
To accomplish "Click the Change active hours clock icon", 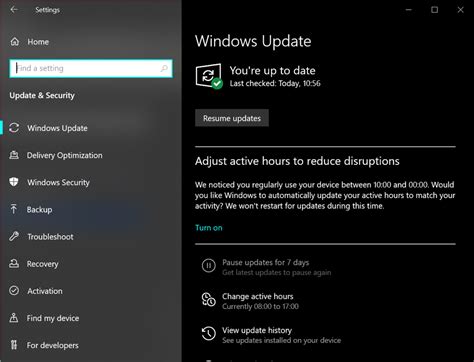I will [209, 299].
